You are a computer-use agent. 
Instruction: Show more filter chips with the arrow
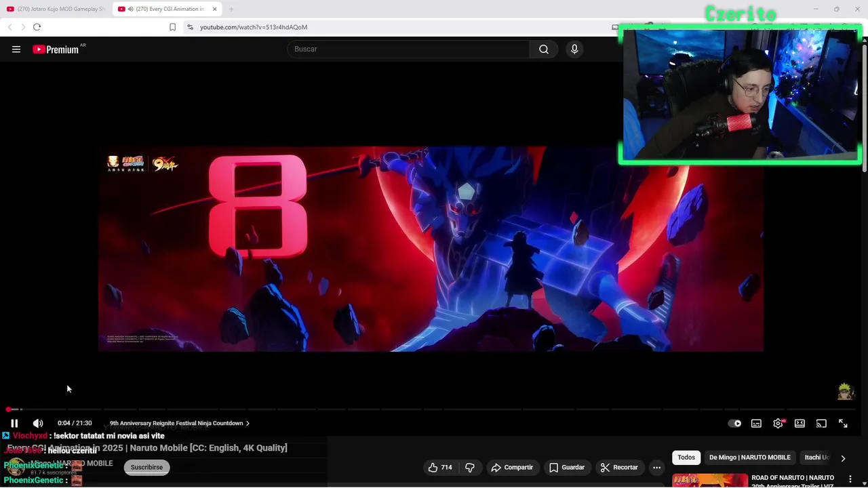pyautogui.click(x=843, y=458)
